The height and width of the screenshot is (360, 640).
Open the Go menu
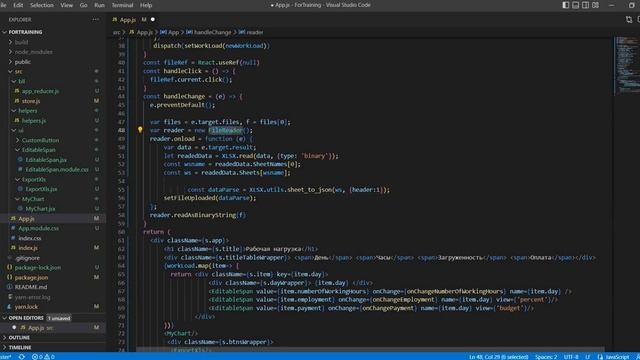pyautogui.click(x=84, y=5)
